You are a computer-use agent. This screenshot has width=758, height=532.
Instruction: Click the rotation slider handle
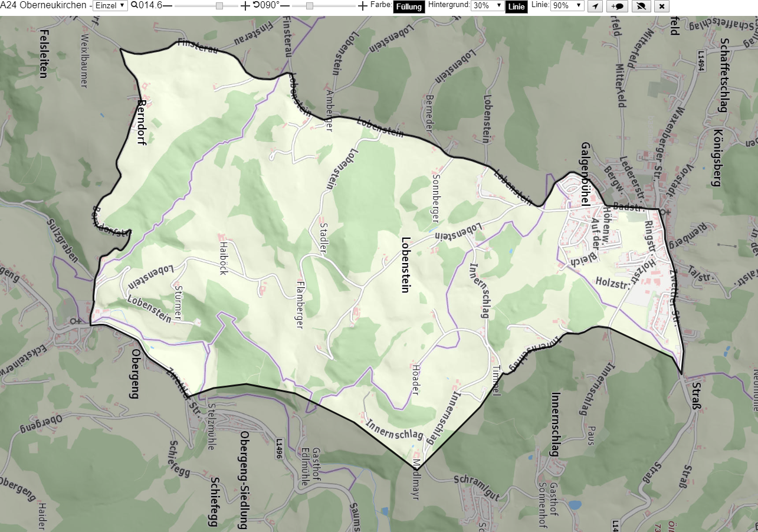coord(310,6)
